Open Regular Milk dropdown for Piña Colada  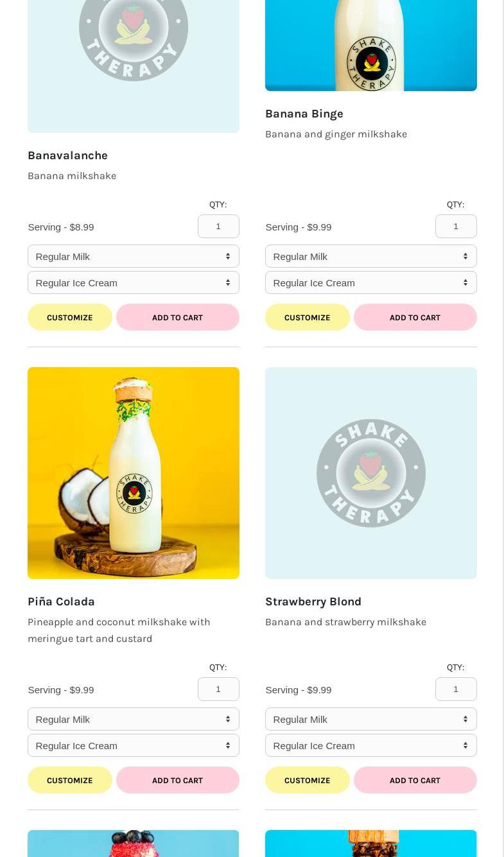[x=133, y=719]
